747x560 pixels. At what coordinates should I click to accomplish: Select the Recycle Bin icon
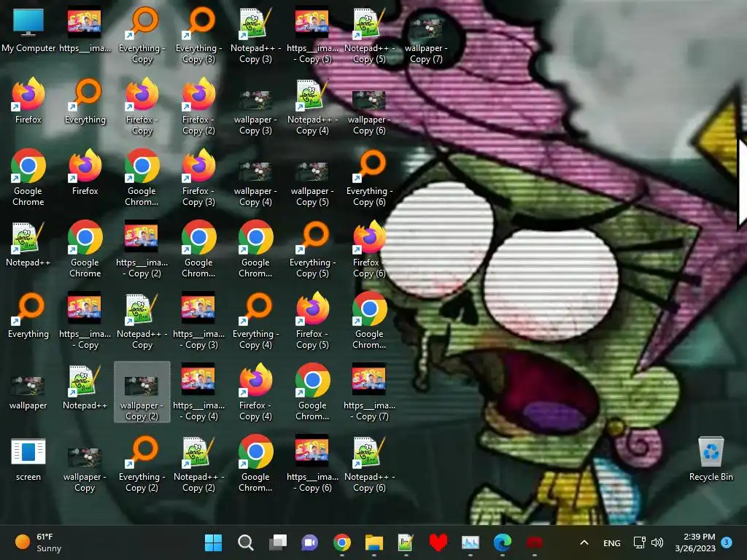711,459
